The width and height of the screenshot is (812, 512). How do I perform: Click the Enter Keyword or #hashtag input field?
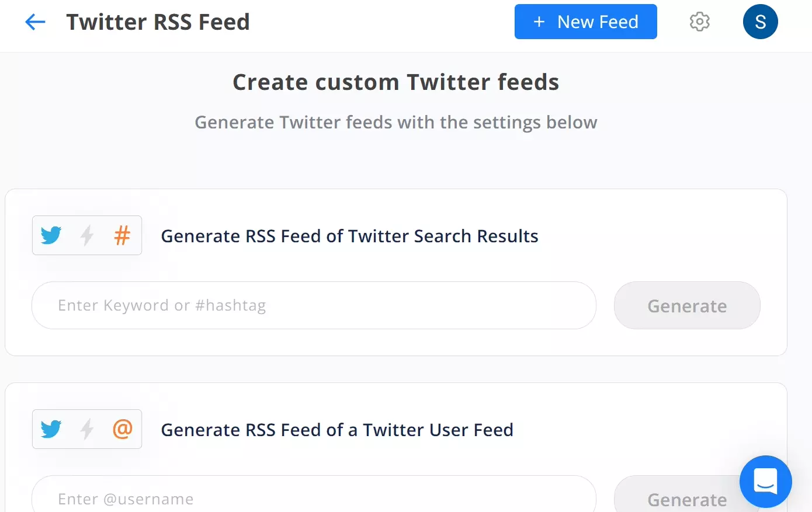314,305
